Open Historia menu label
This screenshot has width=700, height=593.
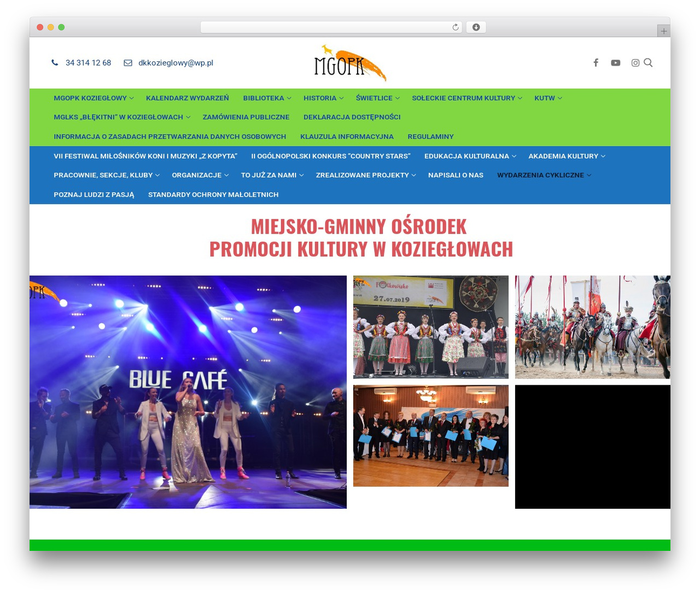click(x=320, y=98)
